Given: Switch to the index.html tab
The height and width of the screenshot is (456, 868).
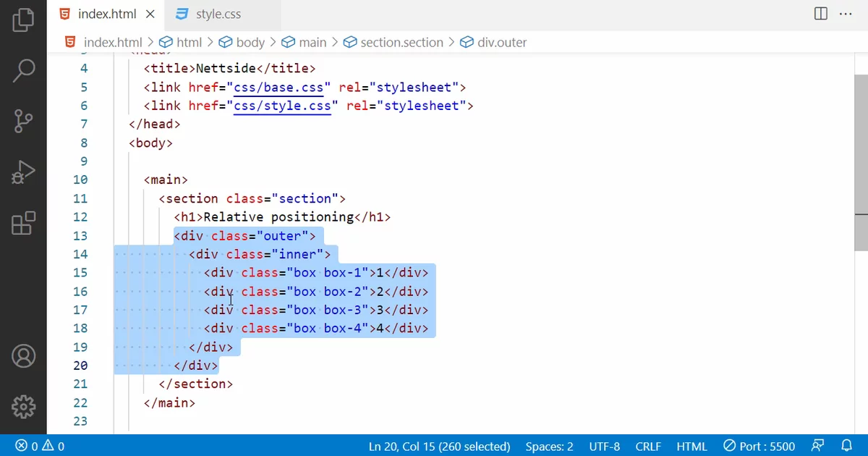Looking at the screenshot, I should pyautogui.click(x=106, y=14).
